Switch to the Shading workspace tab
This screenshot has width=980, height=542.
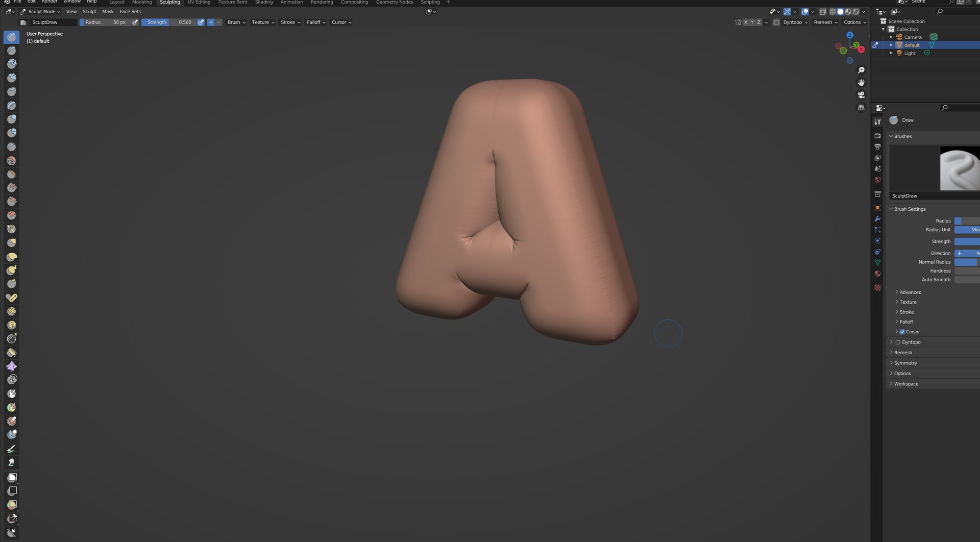[x=263, y=3]
